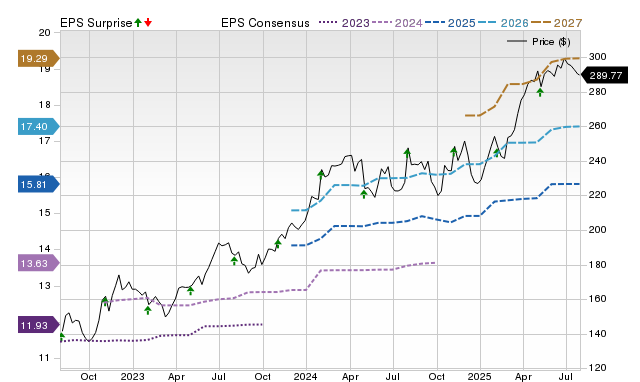Select the 19.29 consensus value tag
Image resolution: width=640 pixels, height=382 pixels.
coord(38,58)
